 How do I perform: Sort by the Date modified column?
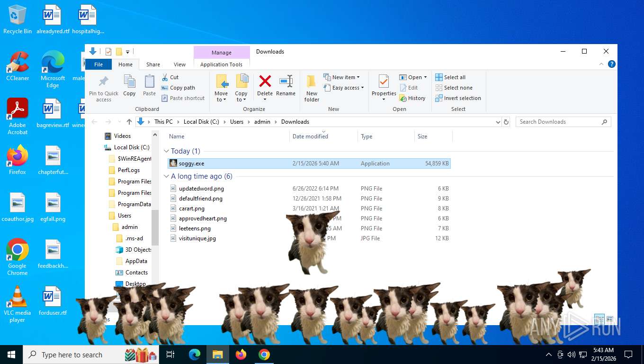pyautogui.click(x=323, y=136)
